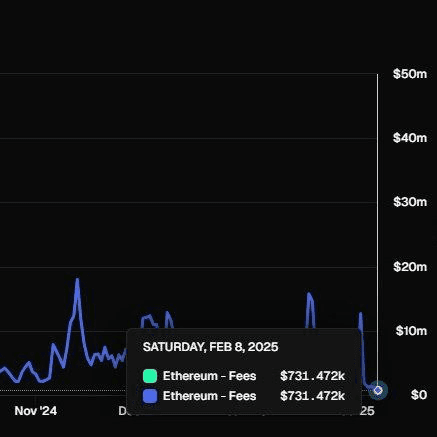Click the $10m axis label

pos(411,331)
